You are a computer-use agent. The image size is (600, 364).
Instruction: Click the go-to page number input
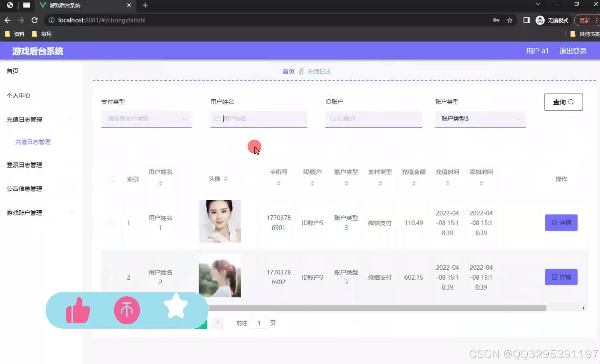point(259,323)
